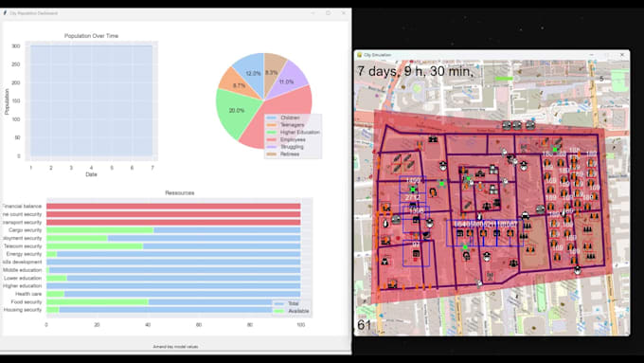Select the taxi car icon on the map
644x363 pixels.
525,215
